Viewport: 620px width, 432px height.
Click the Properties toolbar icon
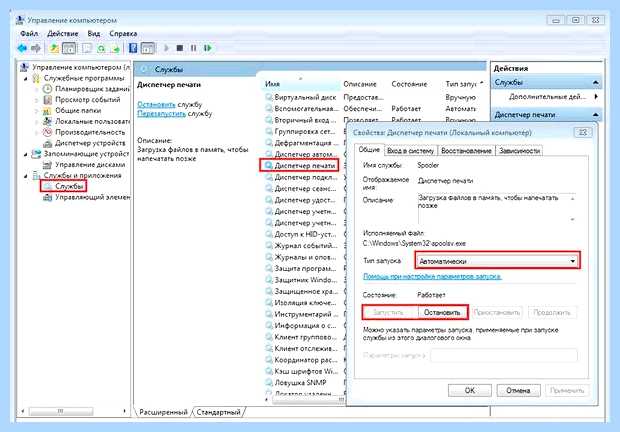pyautogui.click(x=87, y=48)
